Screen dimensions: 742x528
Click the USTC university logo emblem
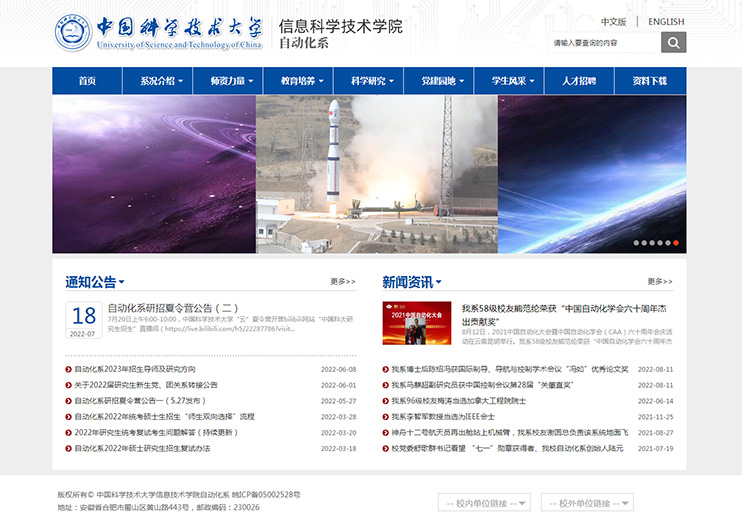(73, 32)
